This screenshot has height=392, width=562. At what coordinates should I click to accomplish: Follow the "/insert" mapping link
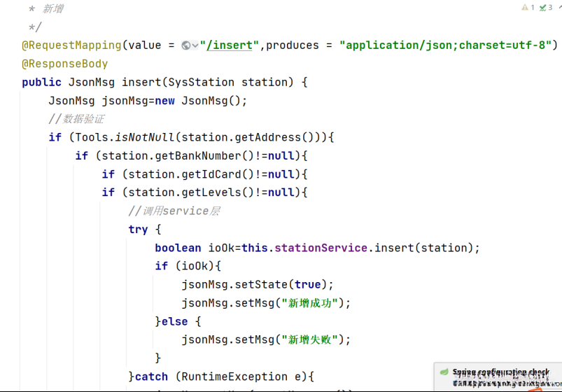230,45
